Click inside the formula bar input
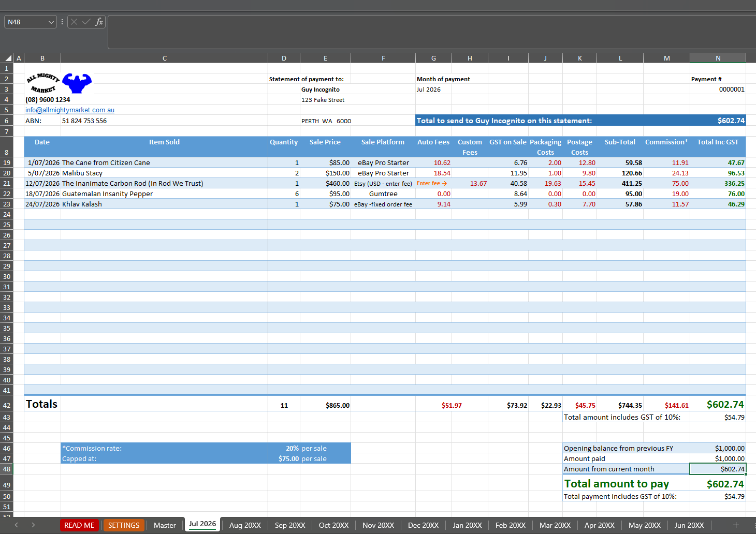 [x=431, y=32]
